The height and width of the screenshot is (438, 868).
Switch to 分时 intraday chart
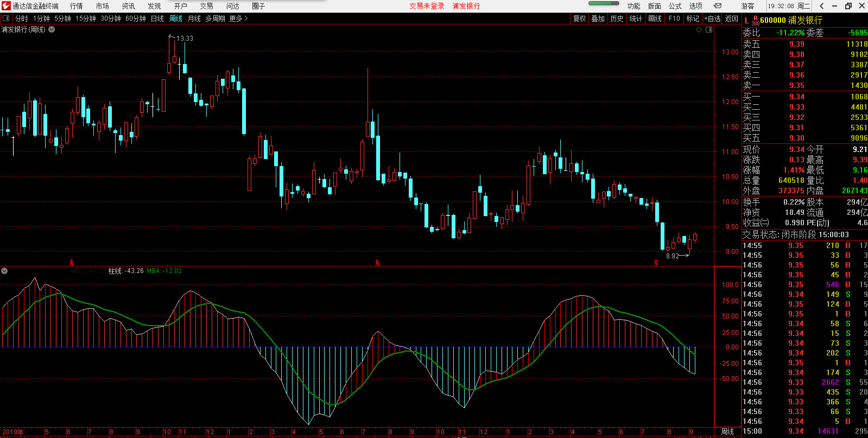pos(22,18)
